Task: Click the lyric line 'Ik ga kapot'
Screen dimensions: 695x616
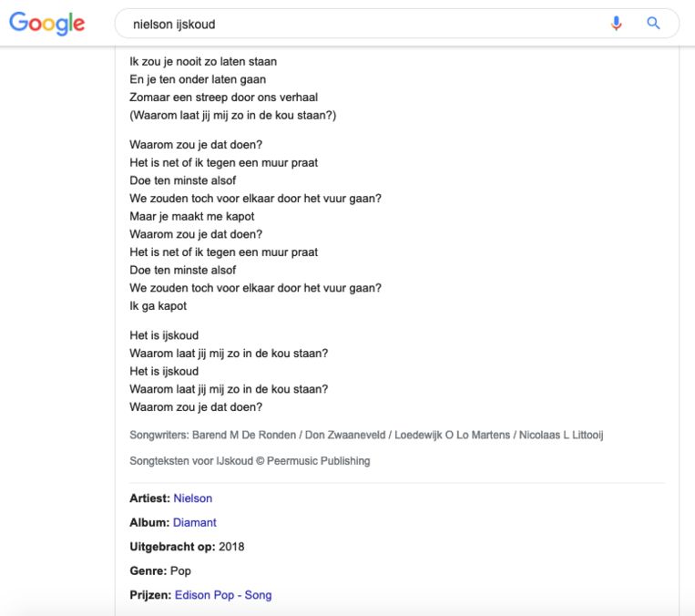Action: point(158,306)
